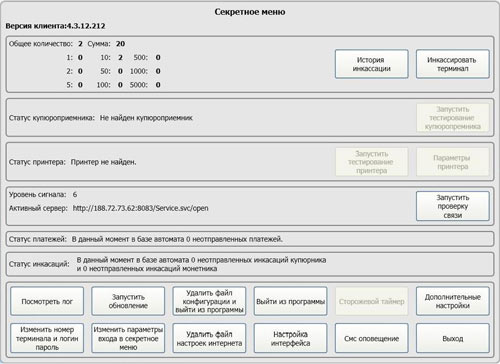Screen dimensions: 500x364
Task: Start update with Запустить обновление
Action: click(x=128, y=301)
